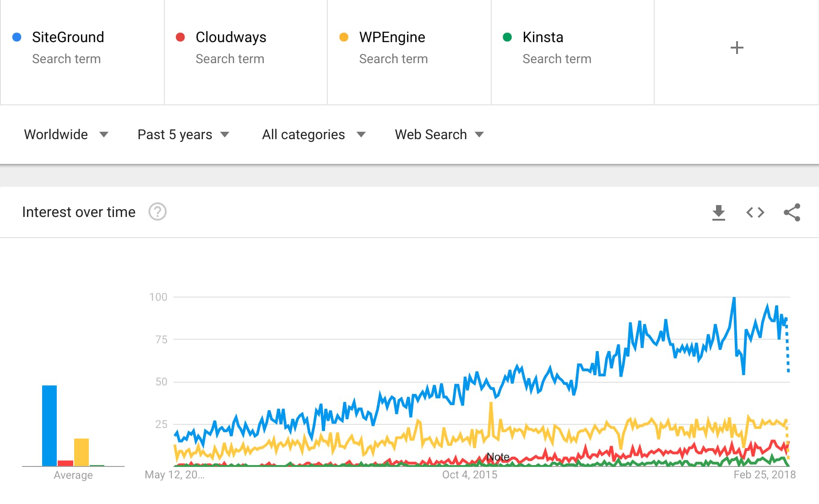Click the Interest over time heading
Screen dimensions: 819x504
pyautogui.click(x=78, y=212)
